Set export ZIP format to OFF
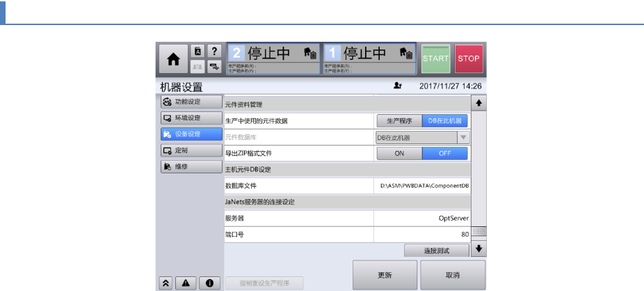The width and height of the screenshot is (644, 291). click(x=445, y=153)
